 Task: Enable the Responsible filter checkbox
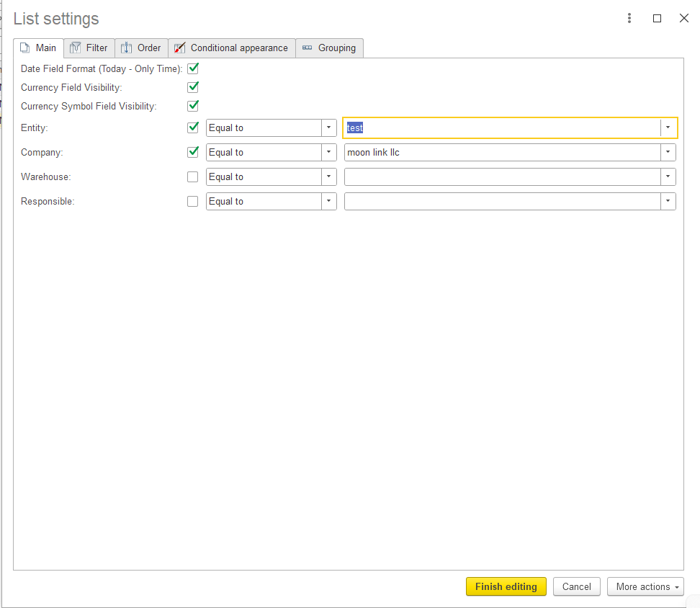click(x=192, y=201)
